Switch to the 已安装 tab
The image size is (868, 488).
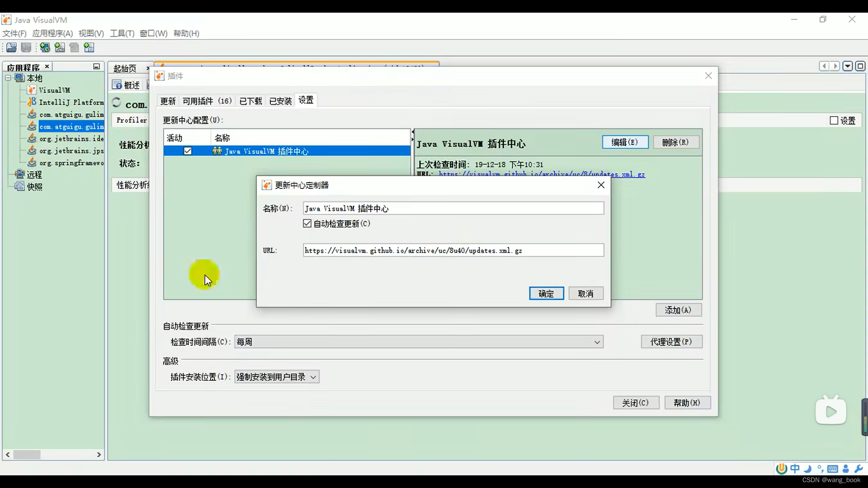(280, 101)
